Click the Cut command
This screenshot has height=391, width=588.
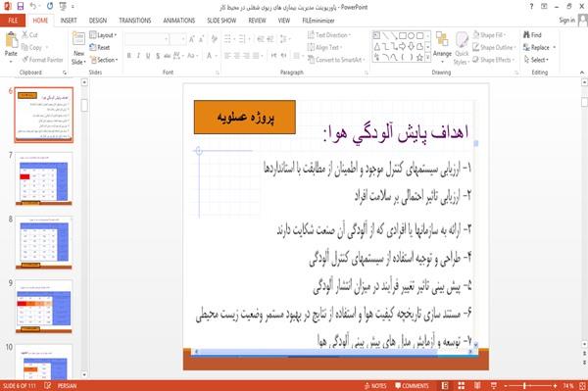coord(30,35)
